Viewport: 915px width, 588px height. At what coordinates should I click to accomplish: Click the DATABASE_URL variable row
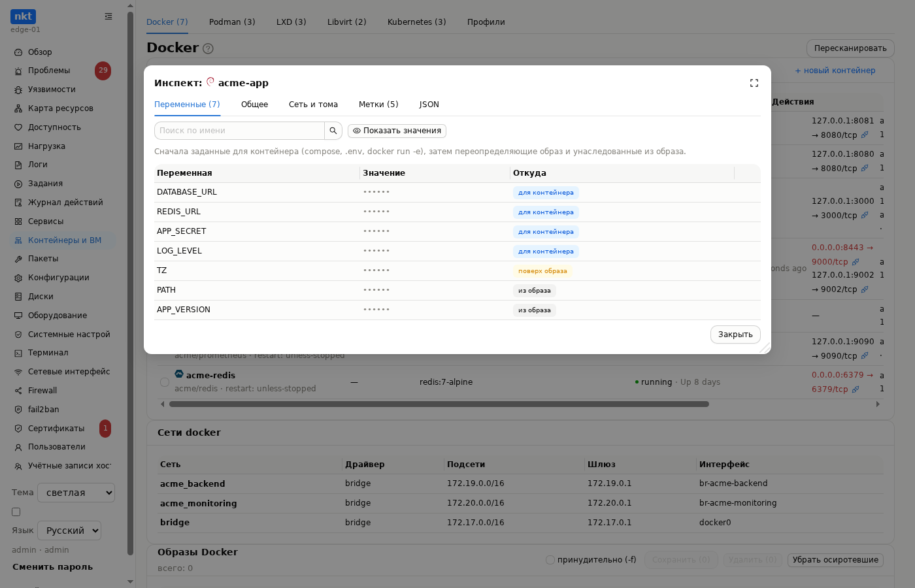pyautogui.click(x=457, y=193)
